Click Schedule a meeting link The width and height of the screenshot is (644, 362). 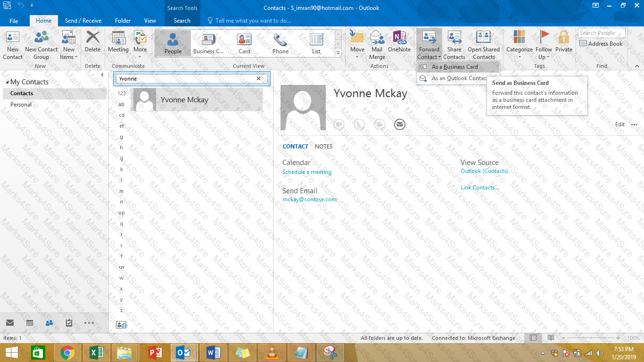pyautogui.click(x=307, y=172)
